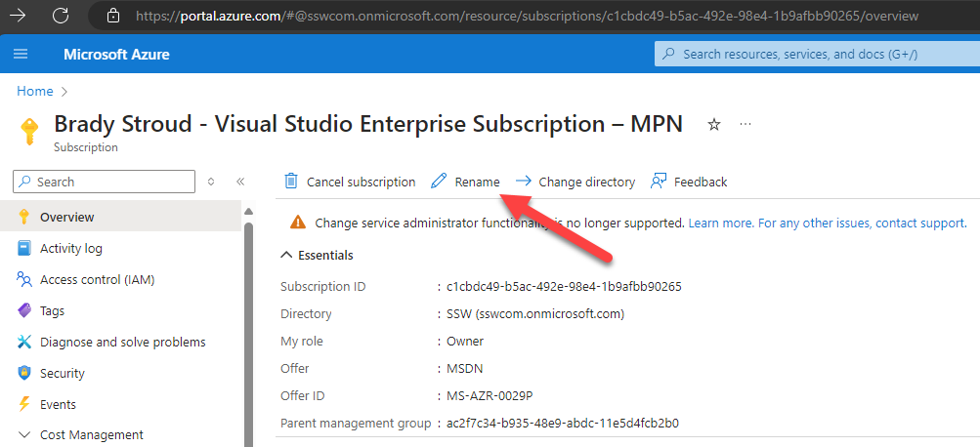Open Diagnose and solve problems

[120, 342]
